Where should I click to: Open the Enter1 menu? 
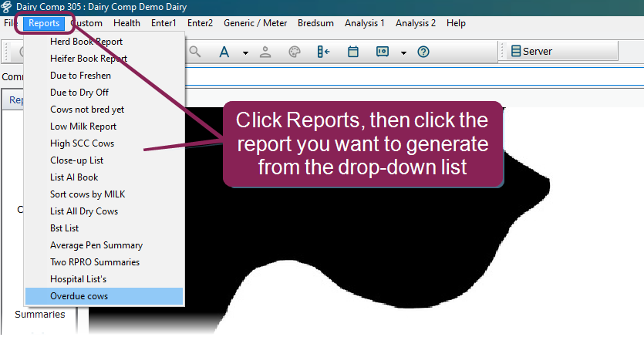(164, 23)
